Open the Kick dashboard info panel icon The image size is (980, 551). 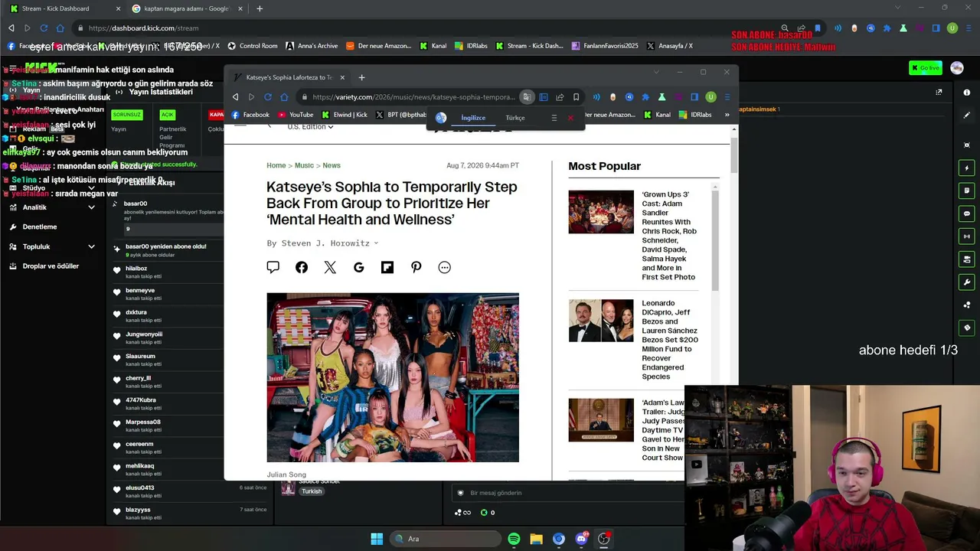[967, 92]
